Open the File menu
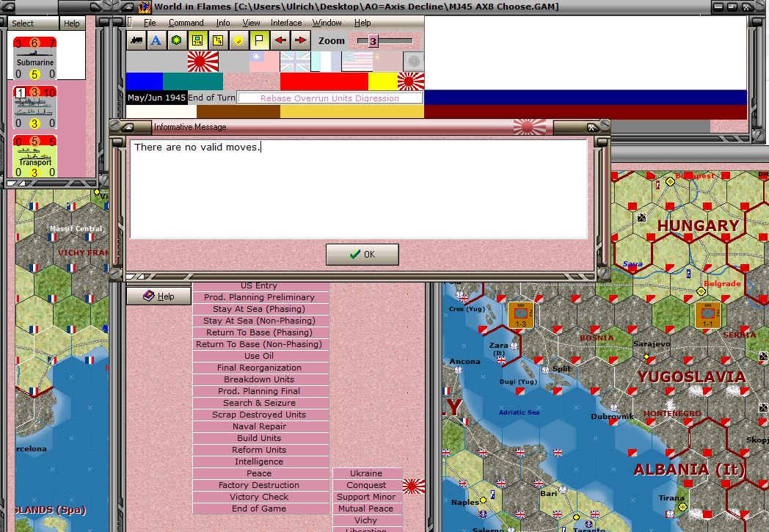Viewport: 769px width, 532px height. [x=150, y=23]
